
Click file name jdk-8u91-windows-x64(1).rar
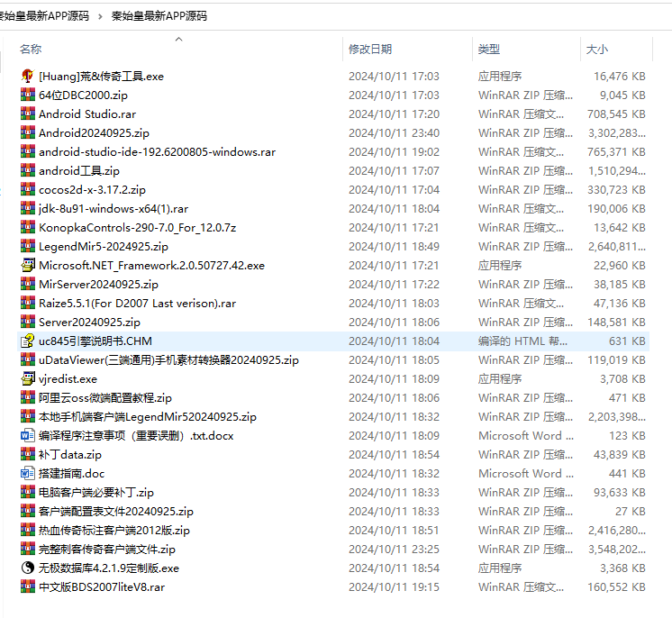click(x=114, y=209)
